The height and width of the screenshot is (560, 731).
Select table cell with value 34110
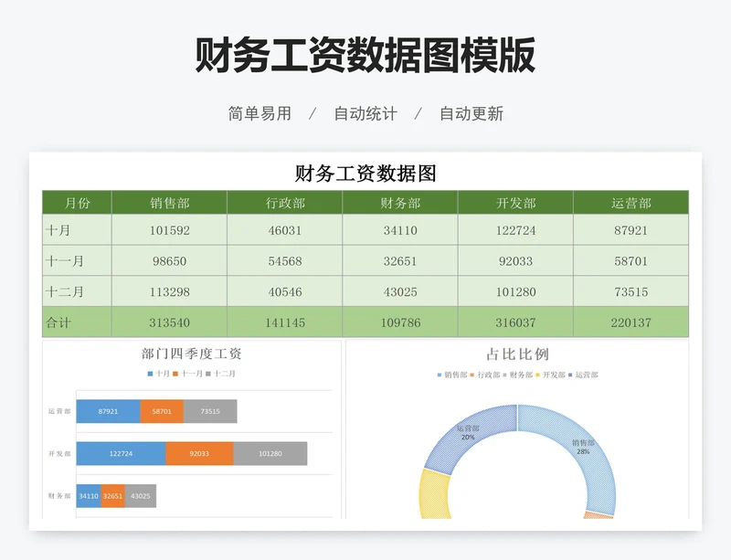[400, 230]
